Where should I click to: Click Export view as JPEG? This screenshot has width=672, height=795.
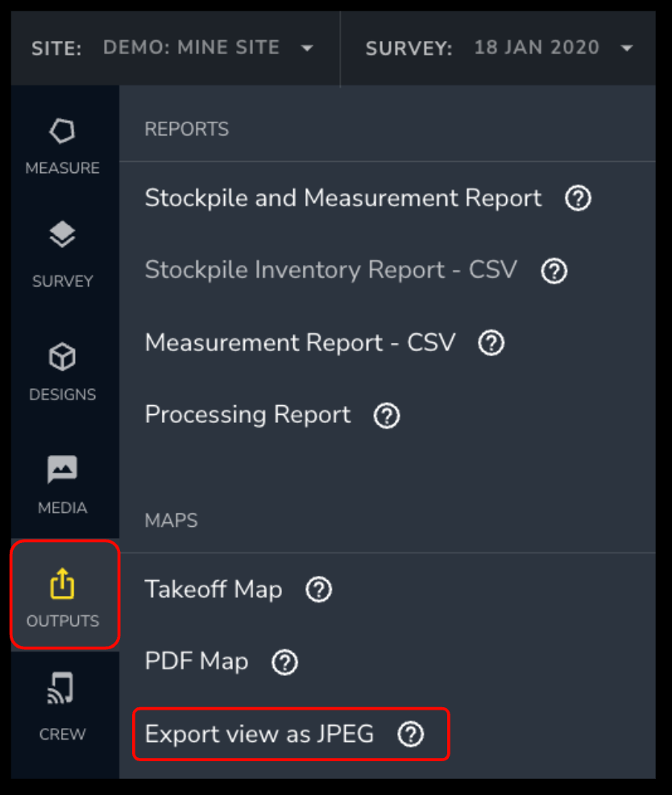259,734
